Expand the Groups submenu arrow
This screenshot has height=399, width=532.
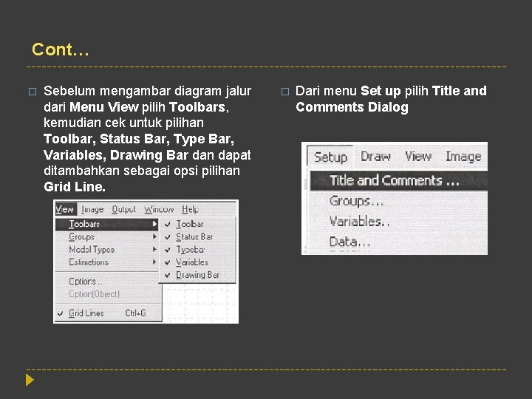click(x=154, y=236)
